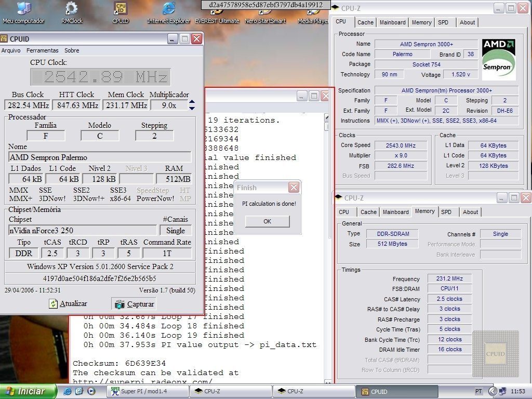Open the Iniciar start menu
The height and width of the screenshot is (399, 532).
click(x=28, y=391)
